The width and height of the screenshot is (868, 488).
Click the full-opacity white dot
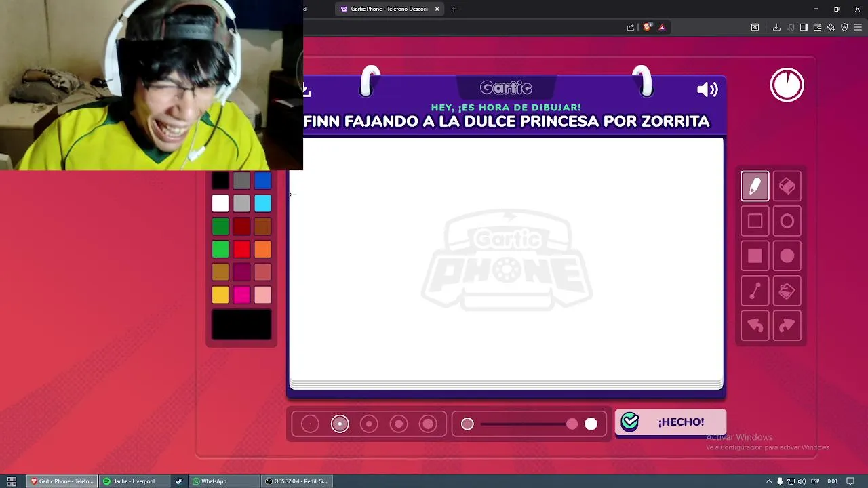click(591, 424)
